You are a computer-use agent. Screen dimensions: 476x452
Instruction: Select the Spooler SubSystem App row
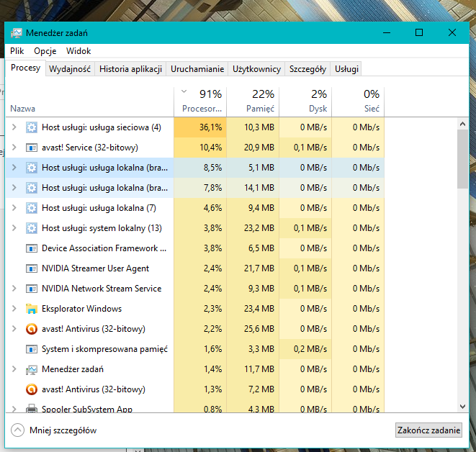click(x=195, y=407)
